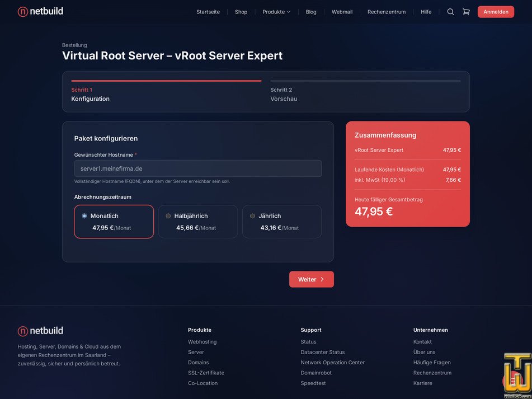Open Co-Location footer link
This screenshot has width=532, height=399.
[203, 383]
